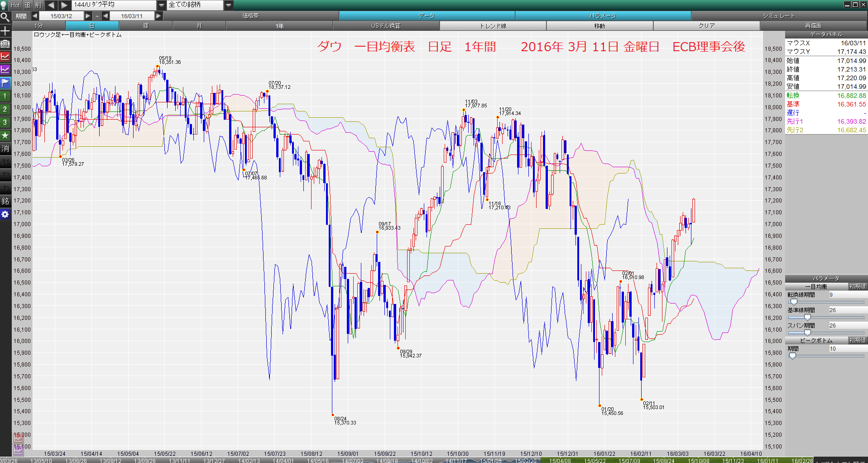The image size is (868, 463).
Task: Click the 再描画 redraw button
Action: click(x=813, y=26)
